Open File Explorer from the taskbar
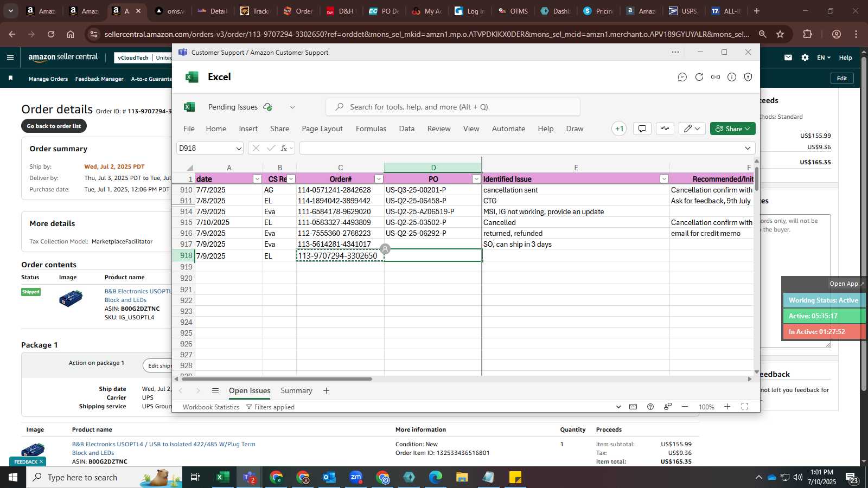 462,478
